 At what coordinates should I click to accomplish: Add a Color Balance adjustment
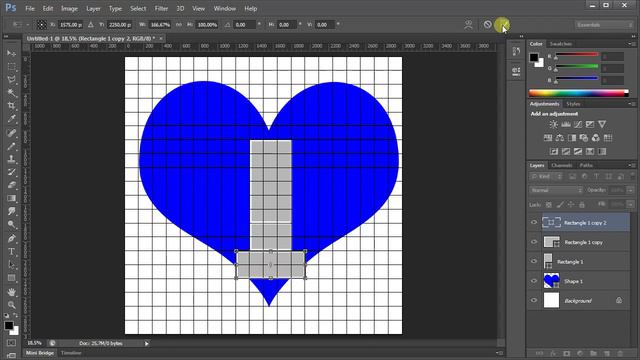click(560, 138)
